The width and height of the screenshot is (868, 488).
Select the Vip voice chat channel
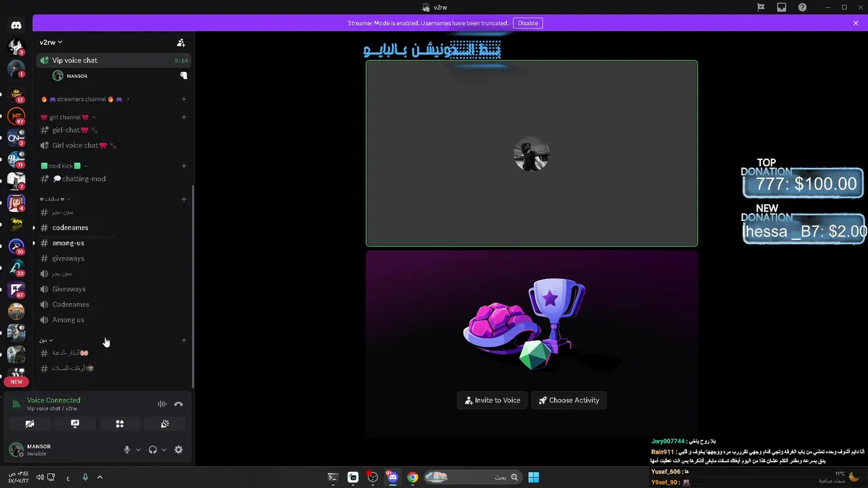tap(113, 60)
